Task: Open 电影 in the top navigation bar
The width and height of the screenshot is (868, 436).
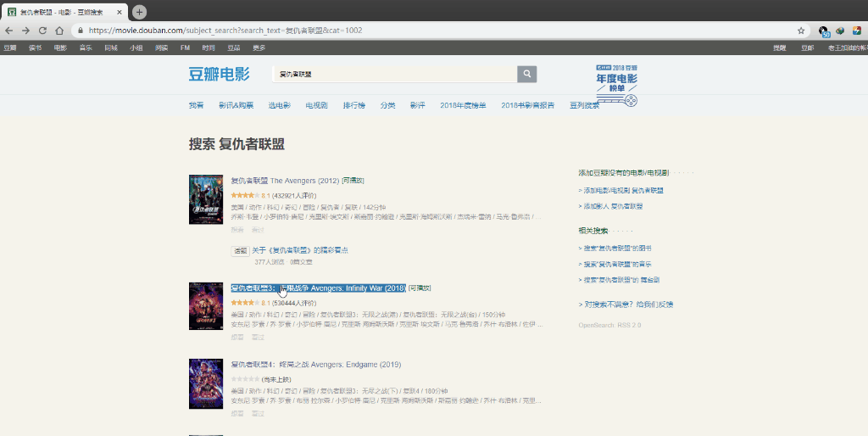Action: 60,48
